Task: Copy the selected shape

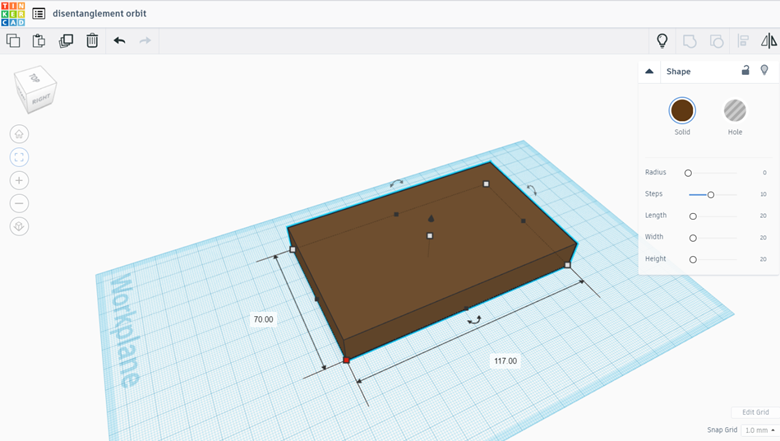Action: (x=13, y=41)
